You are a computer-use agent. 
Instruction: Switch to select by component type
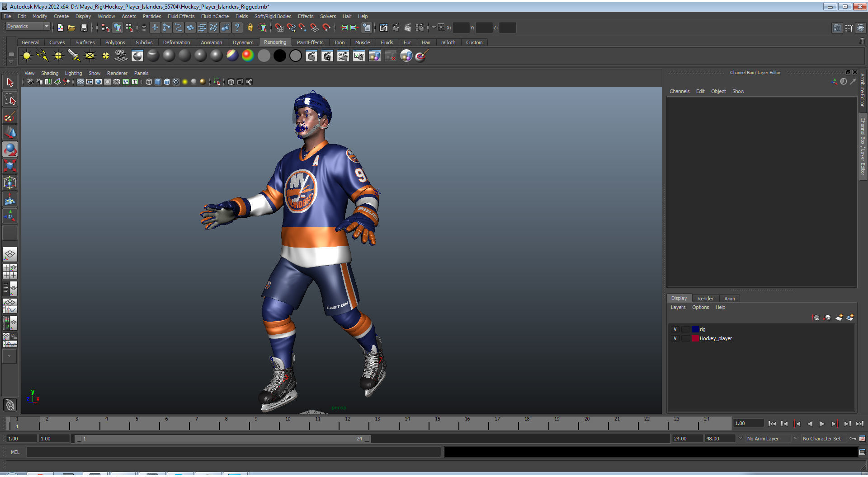[x=129, y=28]
